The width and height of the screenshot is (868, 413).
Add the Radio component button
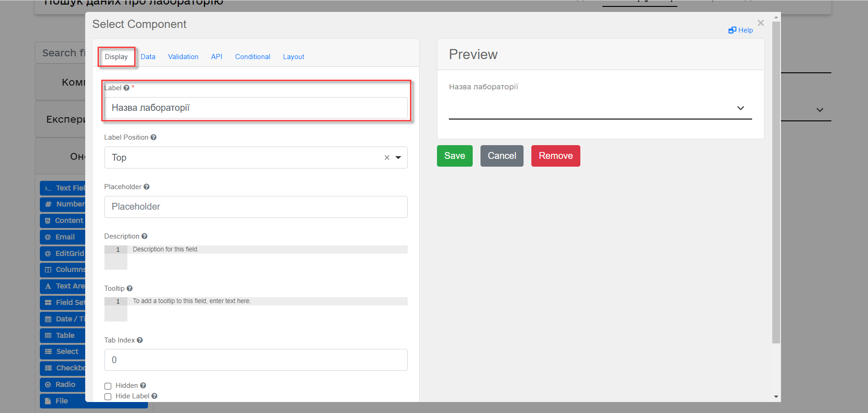coord(63,385)
